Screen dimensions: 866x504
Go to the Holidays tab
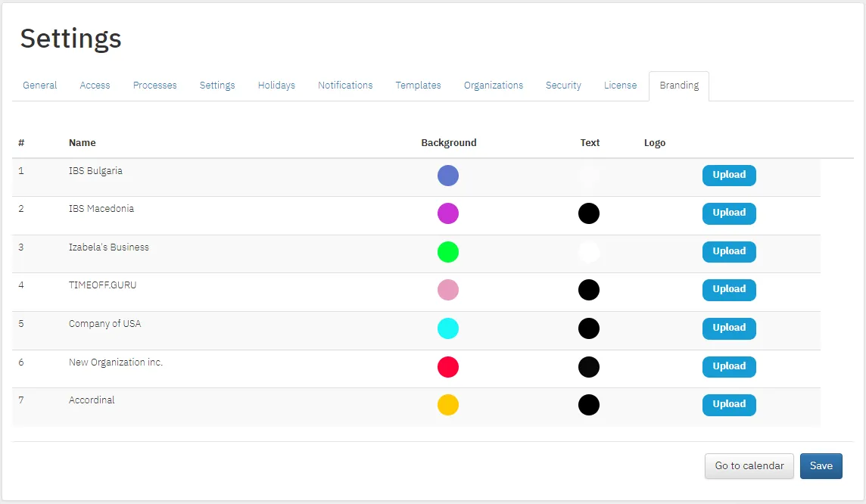pos(276,86)
